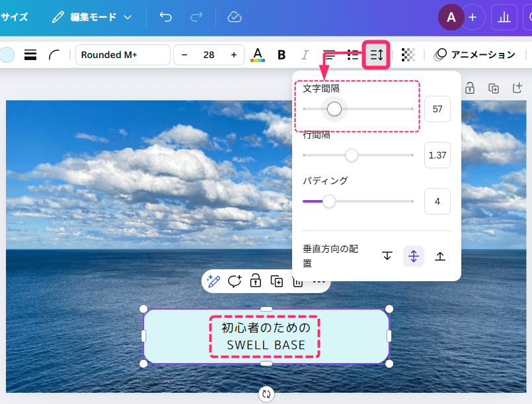Decrease font size with minus button

point(184,55)
